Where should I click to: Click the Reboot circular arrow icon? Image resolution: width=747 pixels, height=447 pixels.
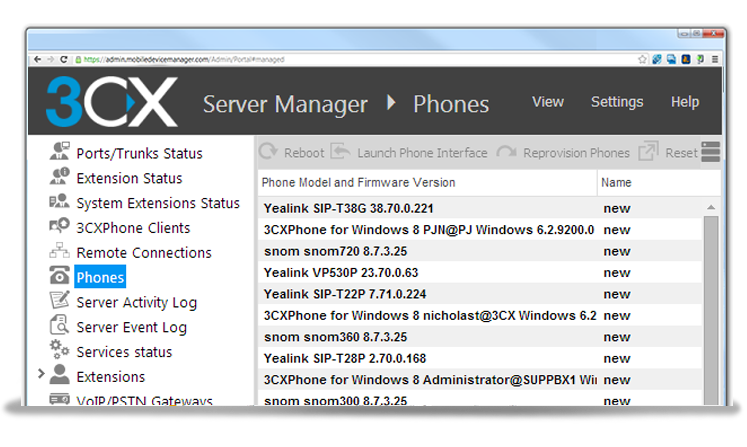268,152
